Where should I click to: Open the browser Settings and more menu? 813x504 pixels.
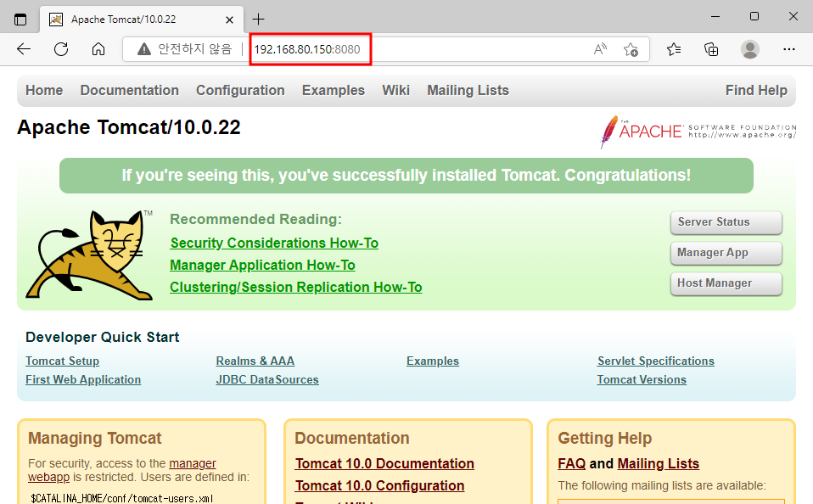coord(789,49)
